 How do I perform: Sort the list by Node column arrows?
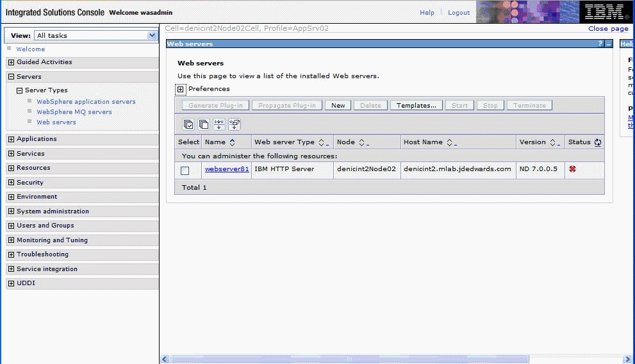click(361, 142)
